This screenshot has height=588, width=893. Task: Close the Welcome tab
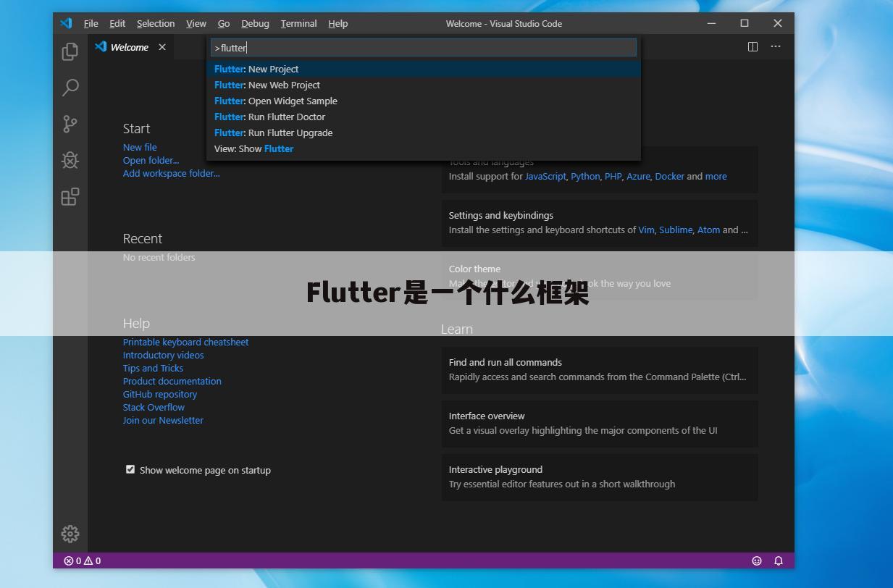pyautogui.click(x=162, y=47)
